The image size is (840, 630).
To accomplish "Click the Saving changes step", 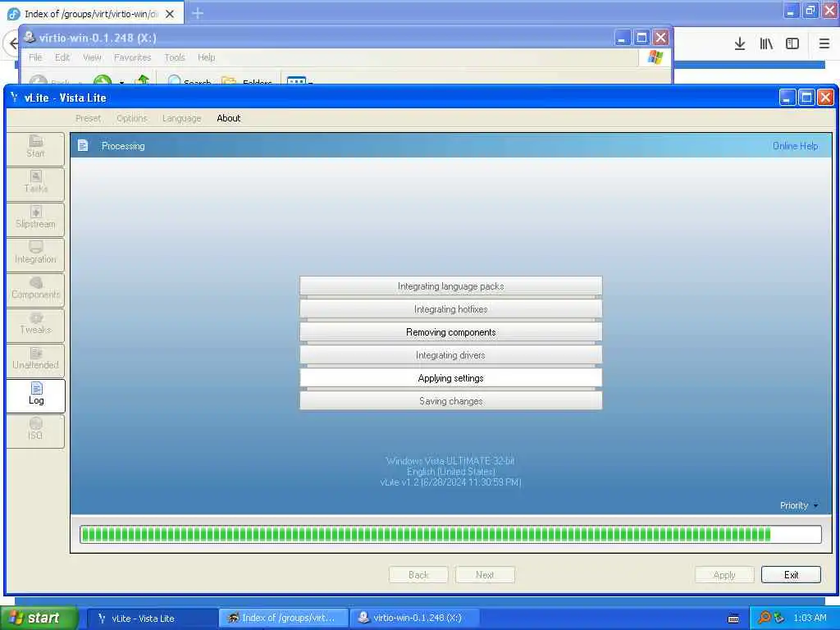I will 450,401.
